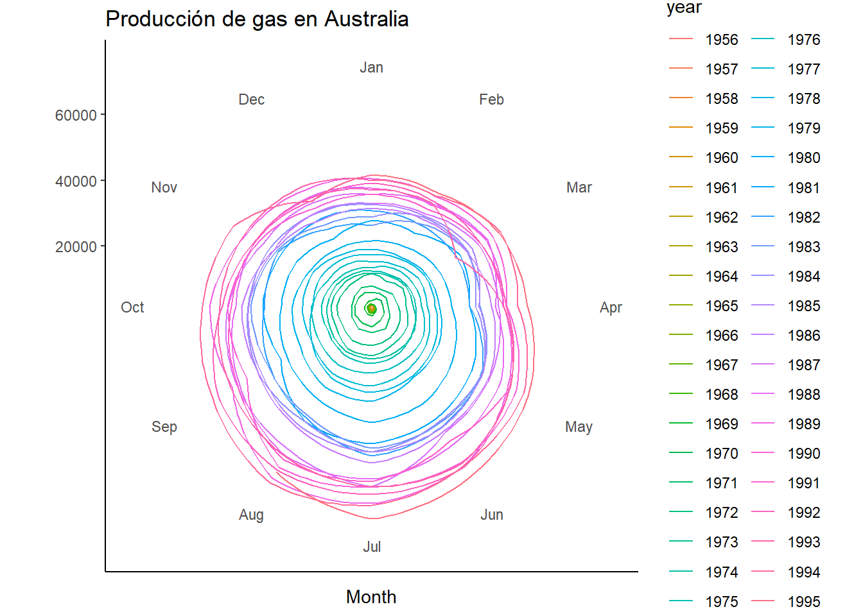The height and width of the screenshot is (616, 863).
Task: Select the 1985 legend entry
Action: 786,306
